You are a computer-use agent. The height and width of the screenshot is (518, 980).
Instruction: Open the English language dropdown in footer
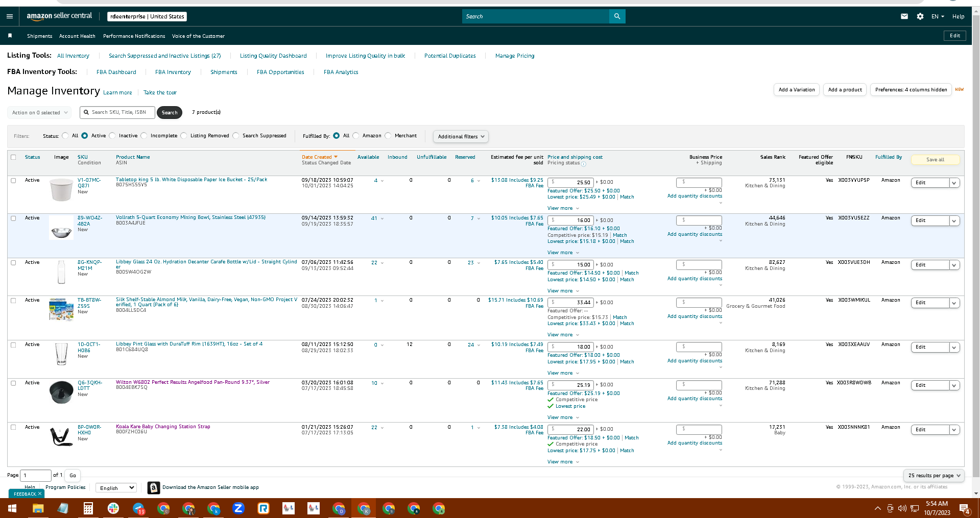116,488
